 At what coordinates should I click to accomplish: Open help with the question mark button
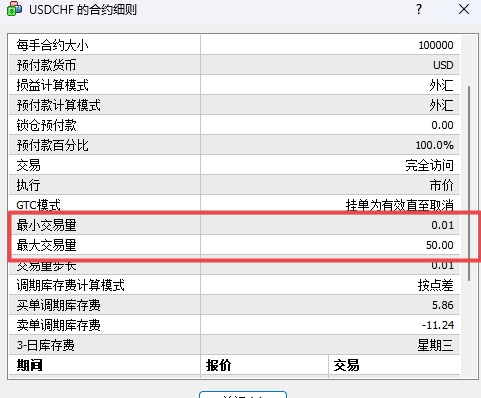pos(419,9)
